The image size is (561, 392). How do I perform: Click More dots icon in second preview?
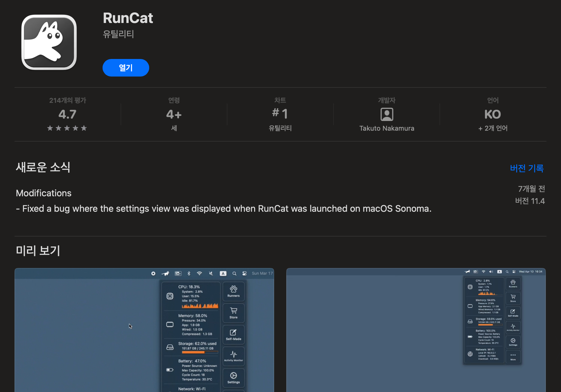pyautogui.click(x=513, y=355)
